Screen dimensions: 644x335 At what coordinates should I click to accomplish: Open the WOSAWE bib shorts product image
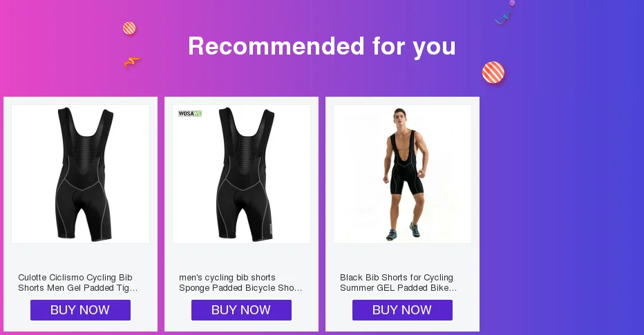coord(242,174)
